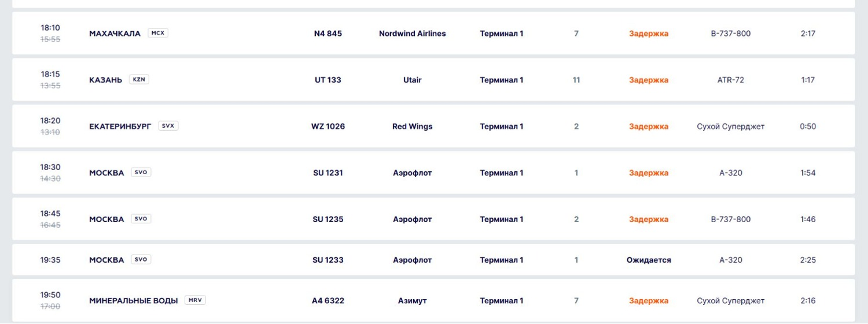This screenshot has height=324, width=868.
Task: Click the Utair airline name
Action: (412, 80)
